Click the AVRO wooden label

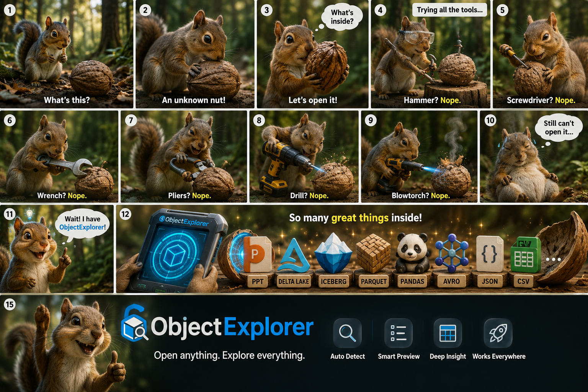click(x=452, y=281)
